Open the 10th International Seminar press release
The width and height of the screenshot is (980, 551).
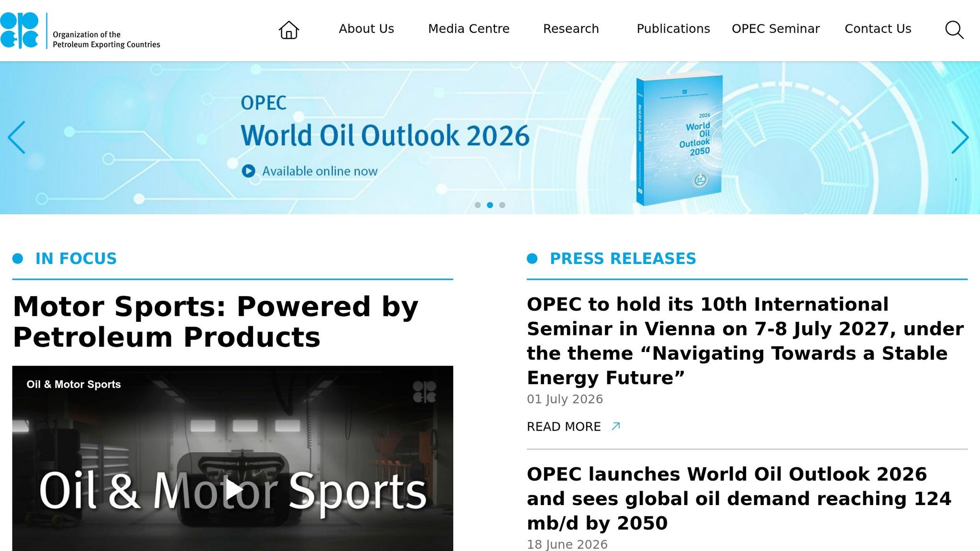point(745,341)
